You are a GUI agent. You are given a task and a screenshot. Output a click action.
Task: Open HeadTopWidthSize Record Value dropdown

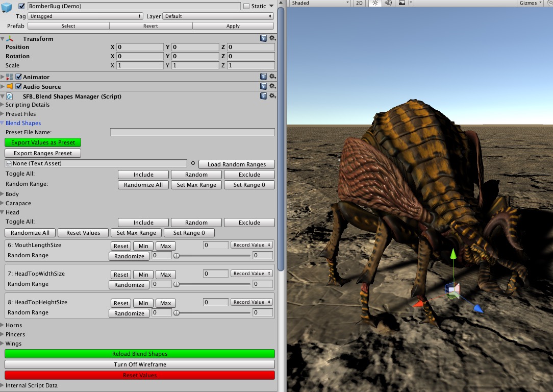coord(252,274)
